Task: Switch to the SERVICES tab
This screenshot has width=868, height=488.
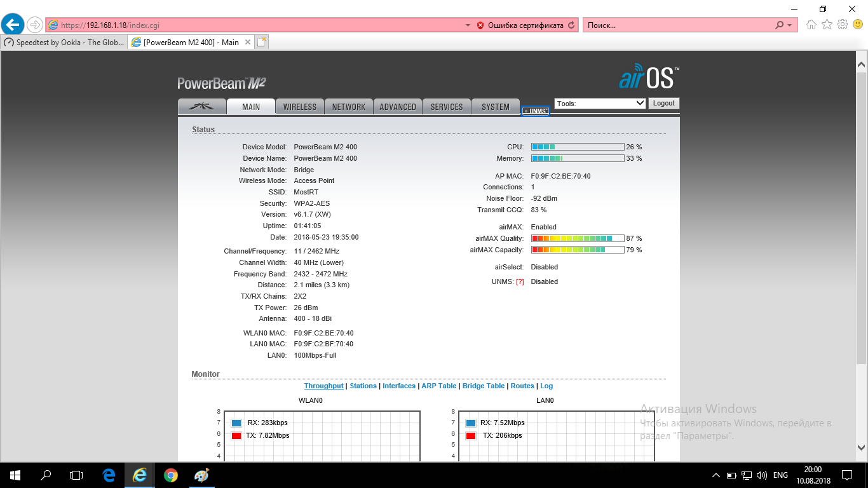Action: tap(447, 107)
